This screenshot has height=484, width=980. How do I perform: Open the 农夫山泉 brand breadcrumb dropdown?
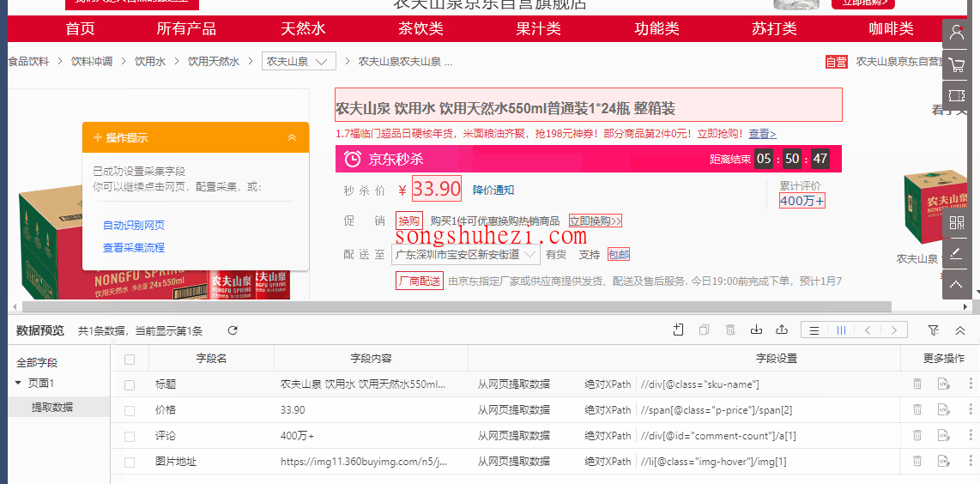click(299, 61)
